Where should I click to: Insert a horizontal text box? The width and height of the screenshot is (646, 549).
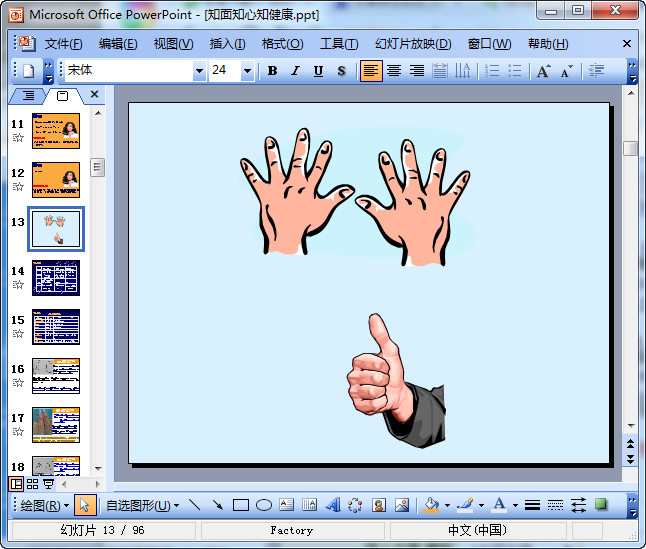(x=286, y=505)
